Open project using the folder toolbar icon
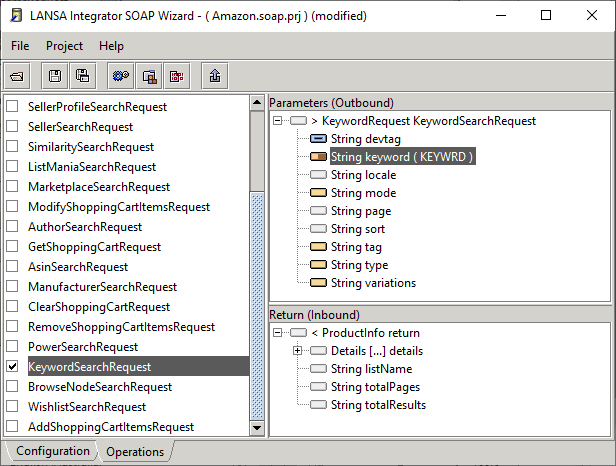The height and width of the screenshot is (466, 616). coord(17,76)
